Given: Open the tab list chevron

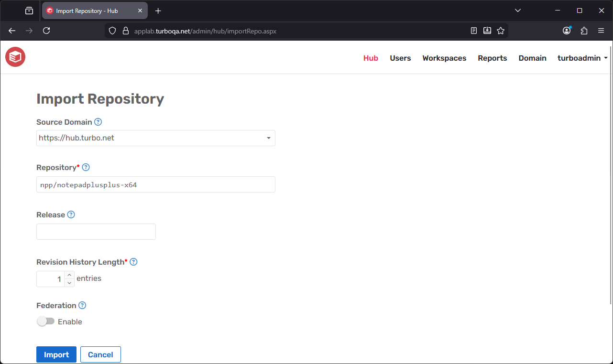Looking at the screenshot, I should pyautogui.click(x=518, y=10).
